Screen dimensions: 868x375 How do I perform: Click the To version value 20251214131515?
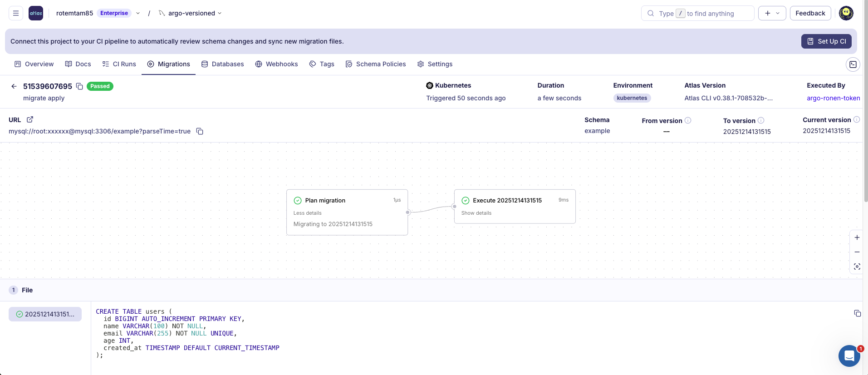tap(747, 132)
